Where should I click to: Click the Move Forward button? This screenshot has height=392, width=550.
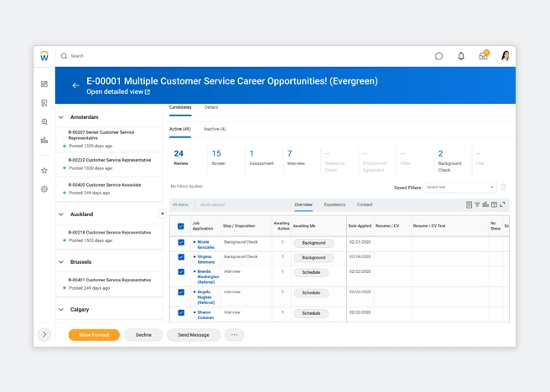point(94,334)
